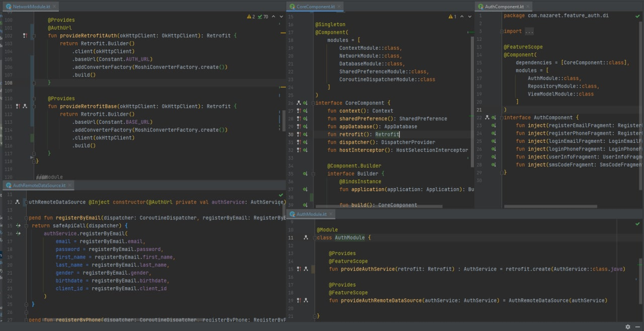Click the implemented icon beside interface Builder line 35

pyautogui.click(x=305, y=174)
